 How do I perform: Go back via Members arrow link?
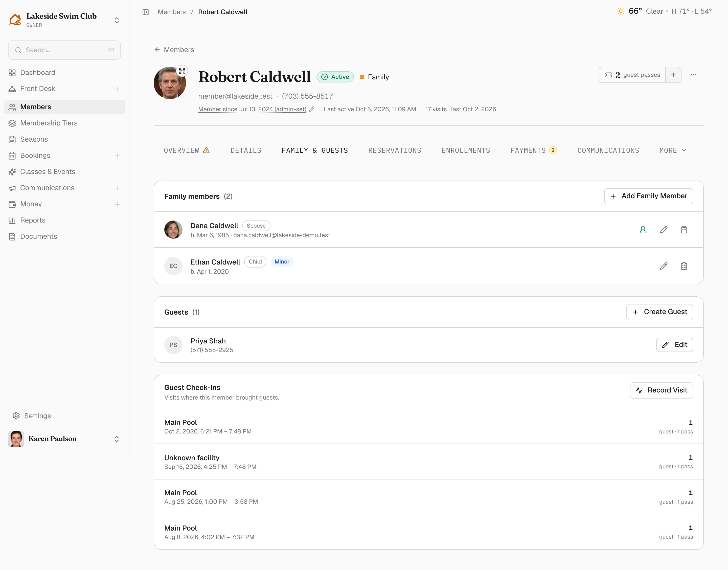point(174,50)
